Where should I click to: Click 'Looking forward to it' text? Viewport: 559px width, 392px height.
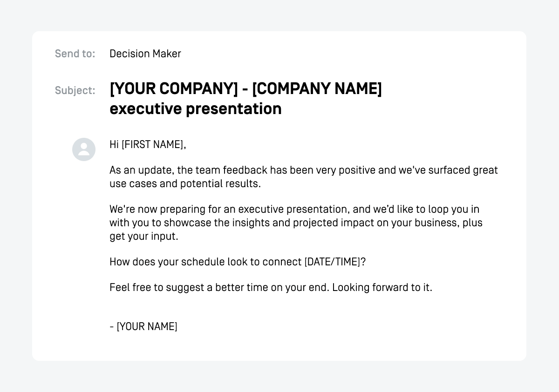tap(382, 287)
